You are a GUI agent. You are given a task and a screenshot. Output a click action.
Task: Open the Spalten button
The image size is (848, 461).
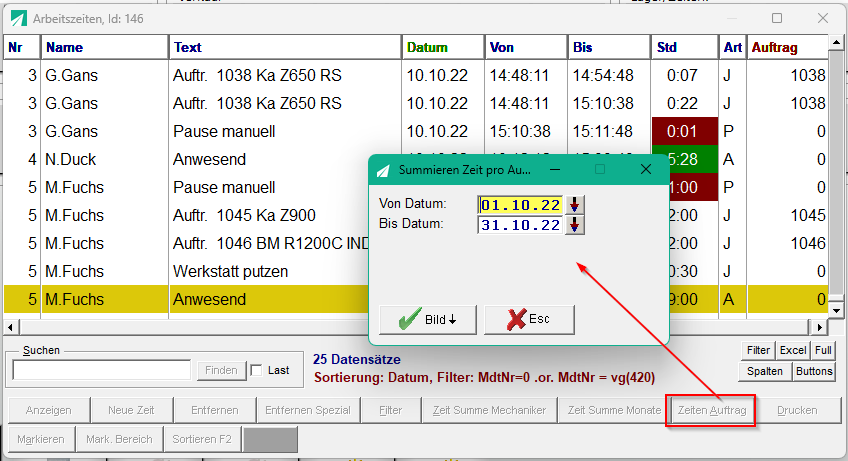tap(765, 371)
